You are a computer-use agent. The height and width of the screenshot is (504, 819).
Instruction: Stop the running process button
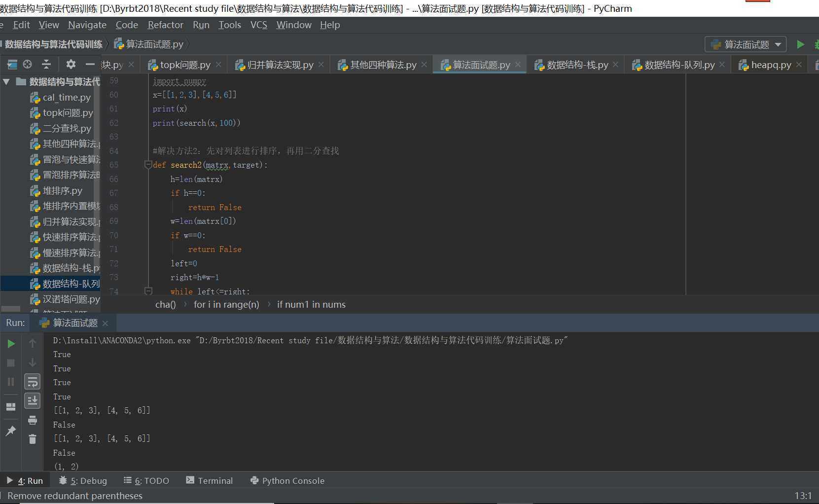(11, 363)
